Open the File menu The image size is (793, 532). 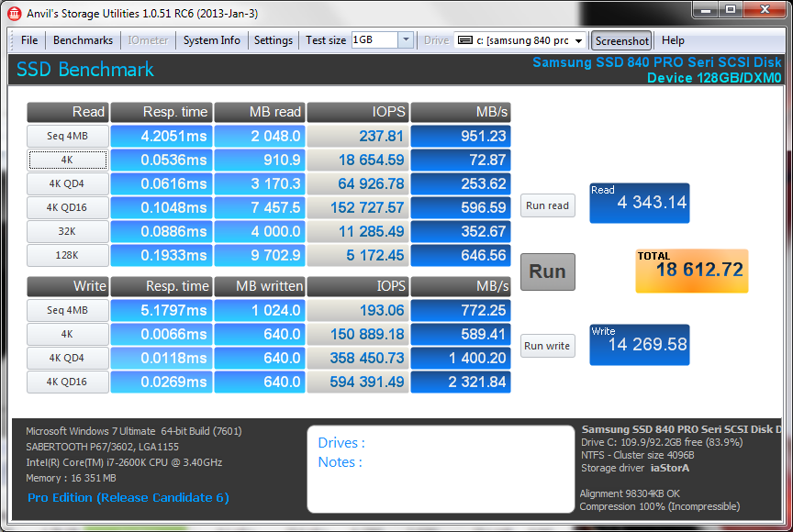pyautogui.click(x=29, y=40)
